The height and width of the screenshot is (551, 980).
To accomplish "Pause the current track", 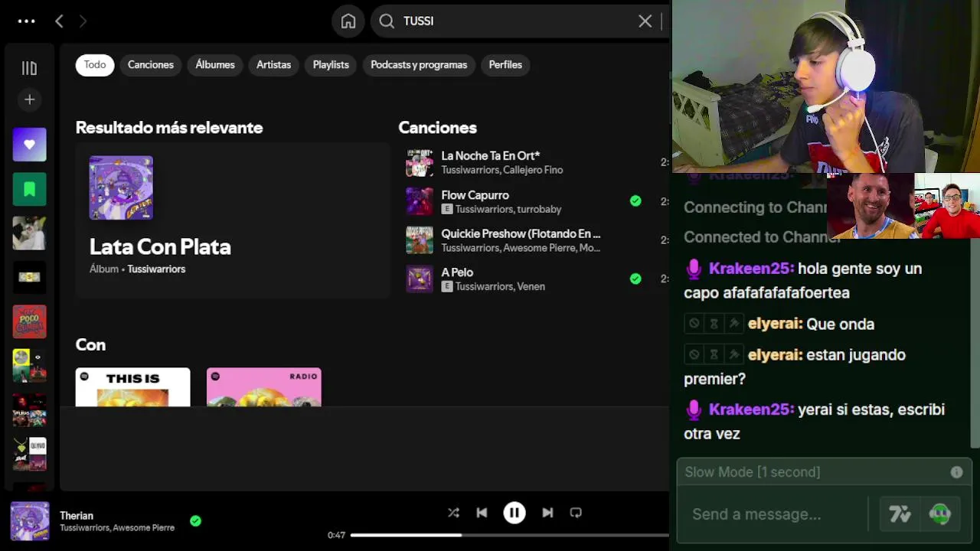I will [x=514, y=513].
